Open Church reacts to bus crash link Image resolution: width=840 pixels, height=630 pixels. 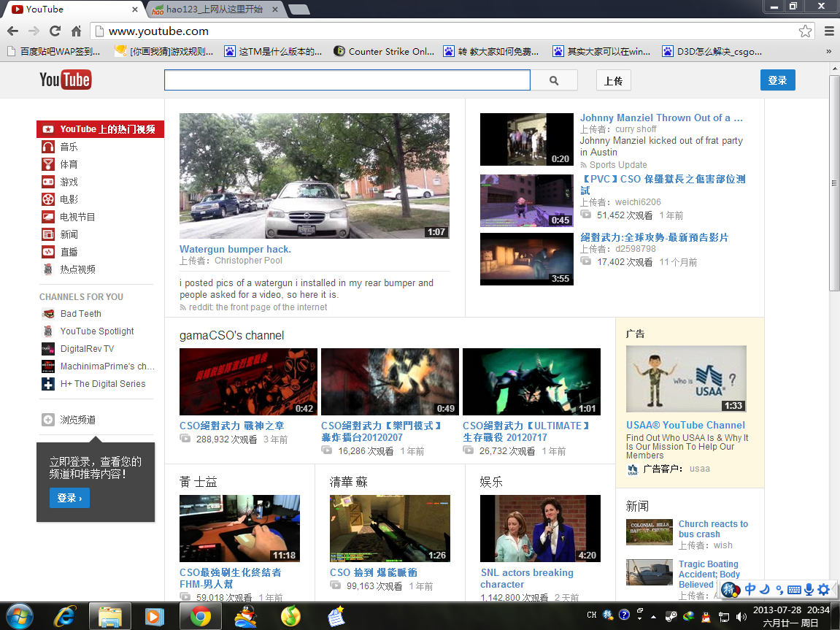(714, 529)
